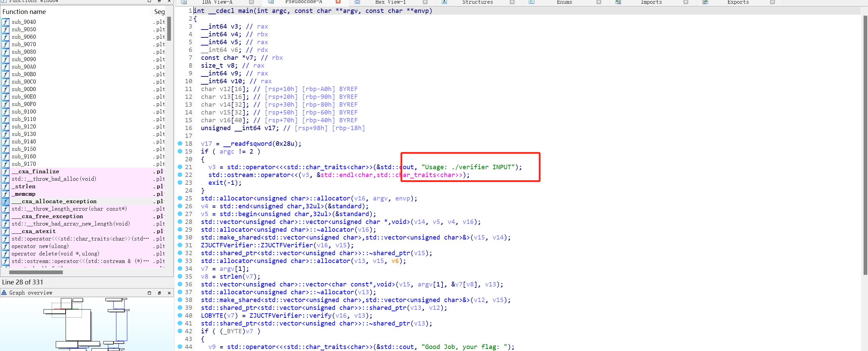
Task: Toggle breakpoint dot on line 40
Action: [180, 315]
